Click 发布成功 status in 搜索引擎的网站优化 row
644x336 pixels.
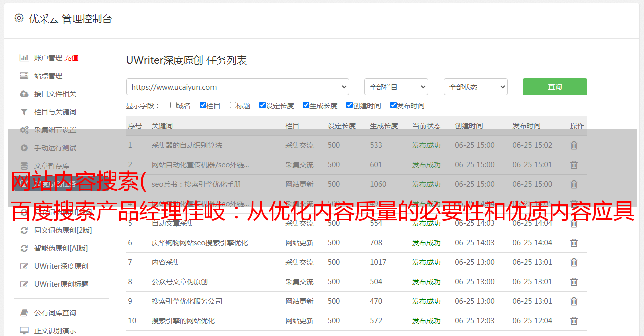click(426, 321)
